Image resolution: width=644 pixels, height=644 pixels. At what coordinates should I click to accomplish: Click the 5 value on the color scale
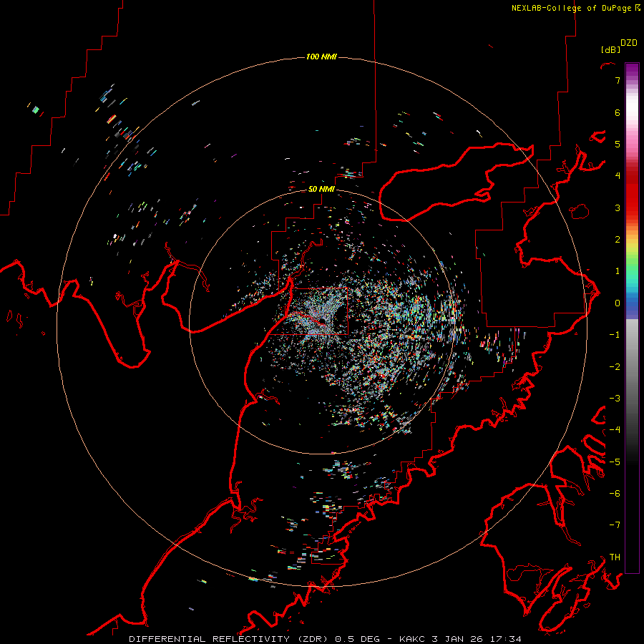(x=618, y=144)
